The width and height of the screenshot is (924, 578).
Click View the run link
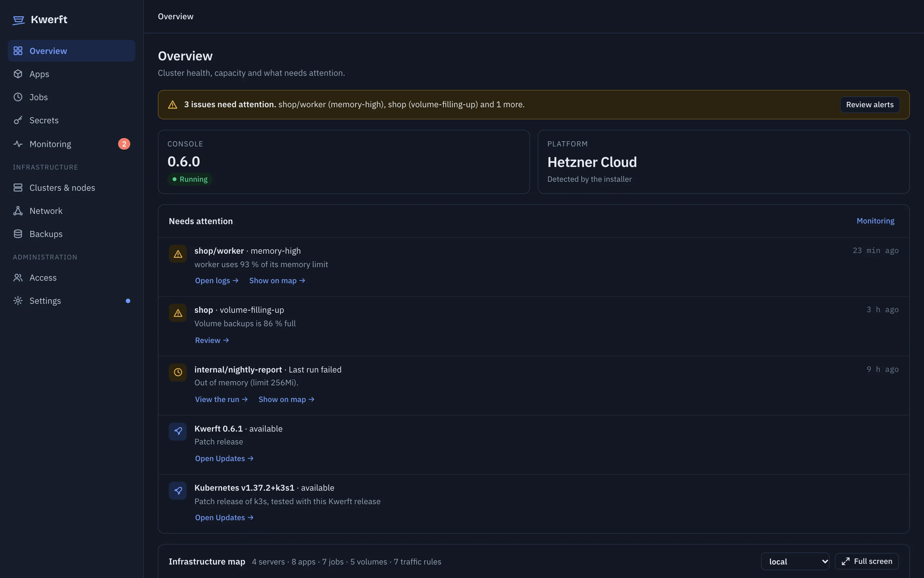point(221,399)
